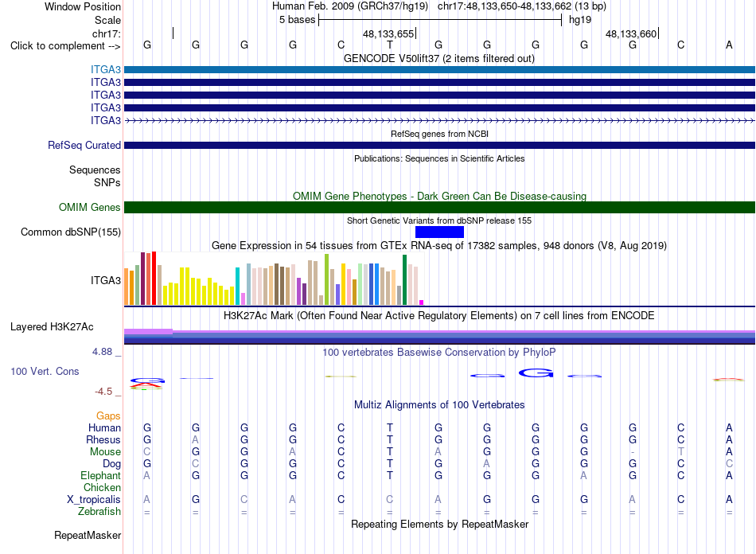Viewport: 756px width, 554px height.
Task: Open the GTEx Gene Expression track title
Action: pyautogui.click(x=439, y=245)
